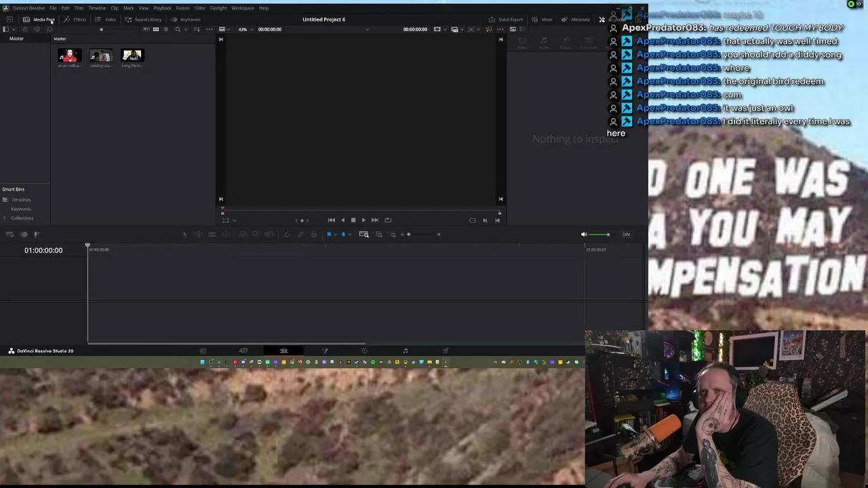Toggle the Index panel

(x=105, y=20)
